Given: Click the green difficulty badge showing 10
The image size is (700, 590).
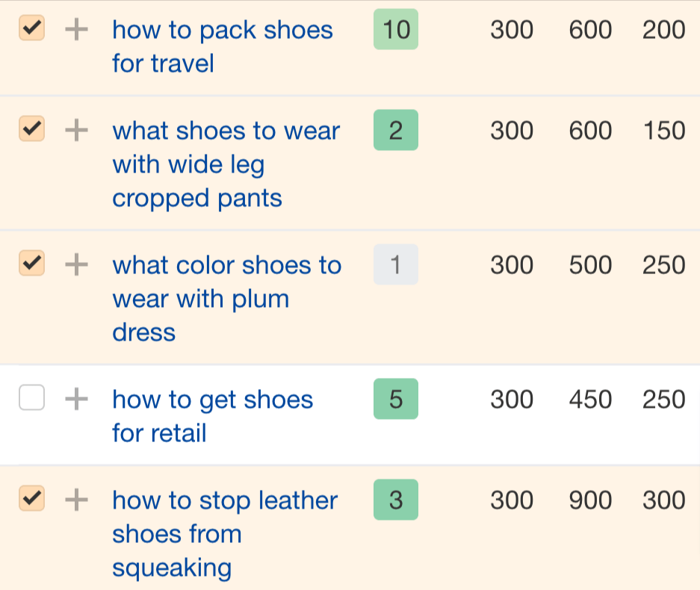Looking at the screenshot, I should point(395,30).
